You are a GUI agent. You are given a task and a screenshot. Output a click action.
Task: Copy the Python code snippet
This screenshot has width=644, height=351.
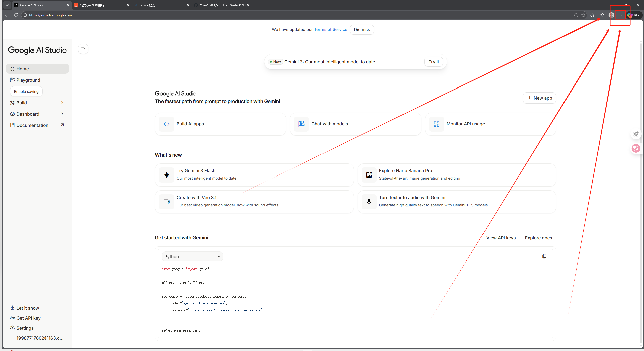pyautogui.click(x=544, y=256)
